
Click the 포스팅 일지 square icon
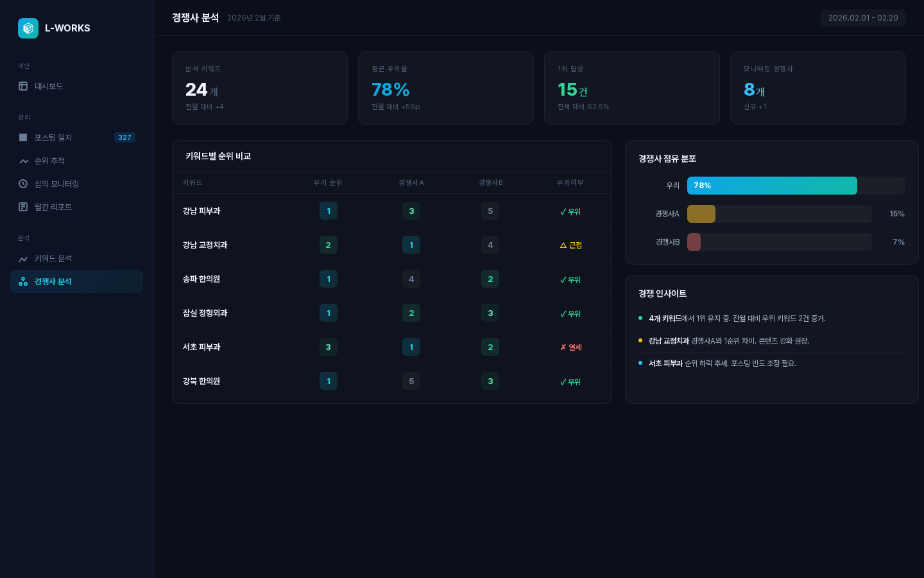coord(23,137)
